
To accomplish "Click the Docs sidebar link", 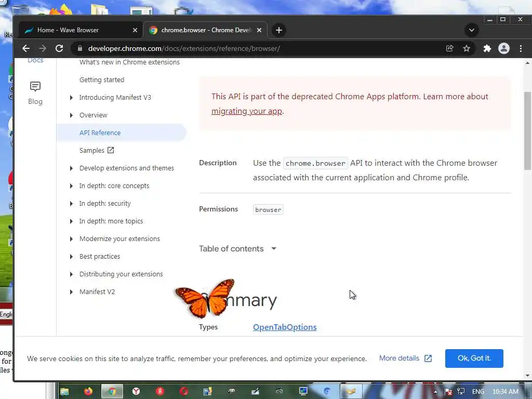I will tap(35, 61).
